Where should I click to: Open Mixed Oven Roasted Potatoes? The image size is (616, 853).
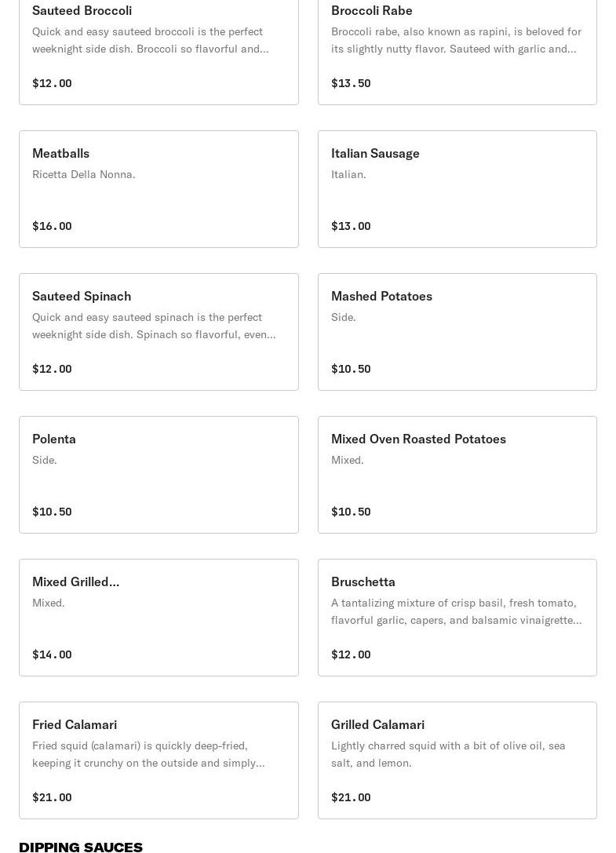pos(457,475)
